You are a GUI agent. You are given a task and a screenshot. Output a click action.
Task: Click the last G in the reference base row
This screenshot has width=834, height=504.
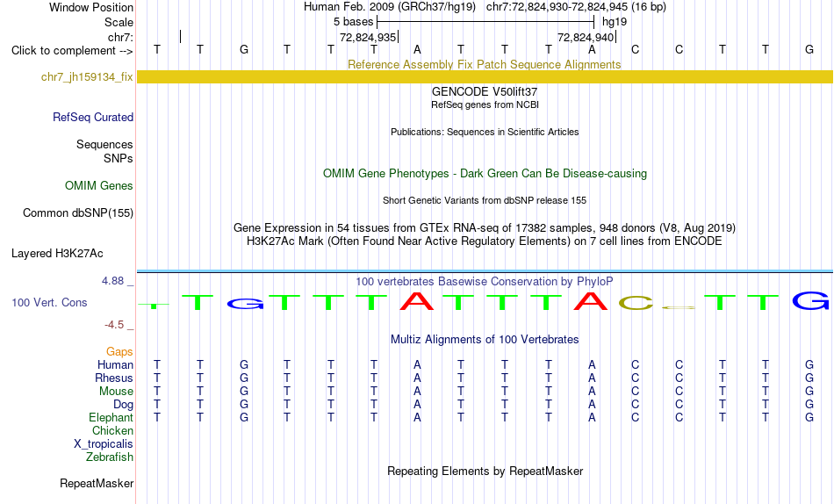(809, 49)
